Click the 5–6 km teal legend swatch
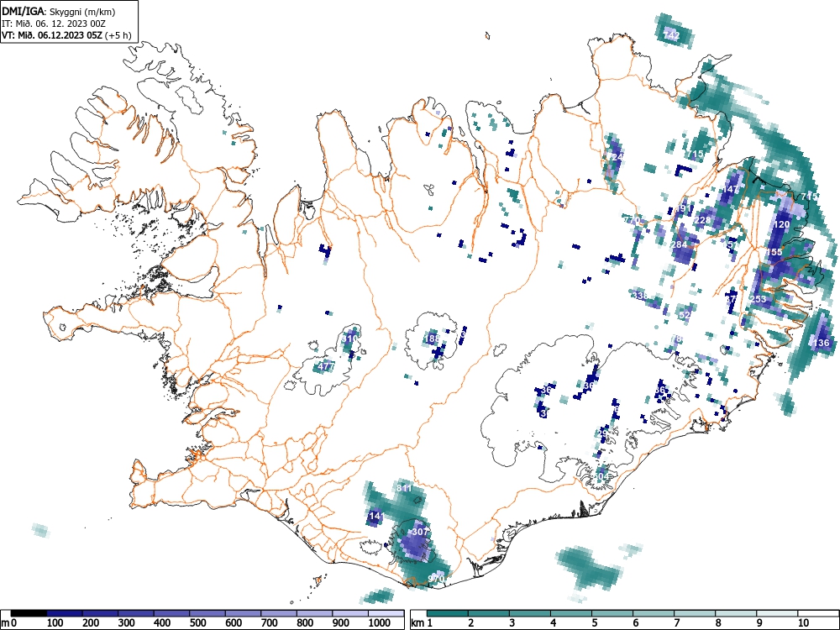The width and height of the screenshot is (840, 630). pyautogui.click(x=612, y=613)
